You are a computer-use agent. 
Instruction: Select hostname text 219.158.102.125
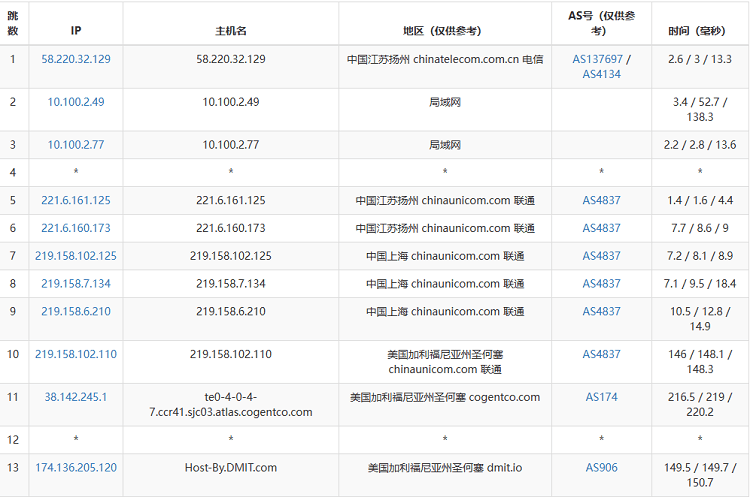tap(231, 256)
